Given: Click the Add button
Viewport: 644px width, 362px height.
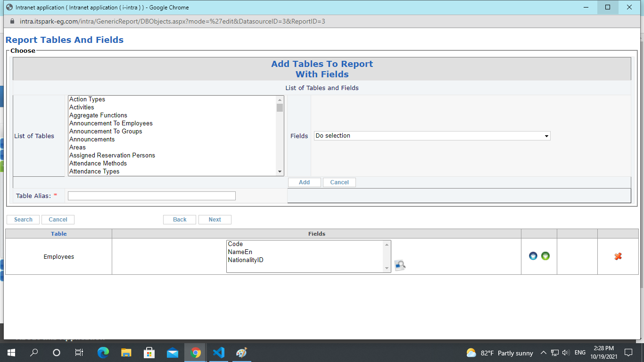Looking at the screenshot, I should click(305, 182).
